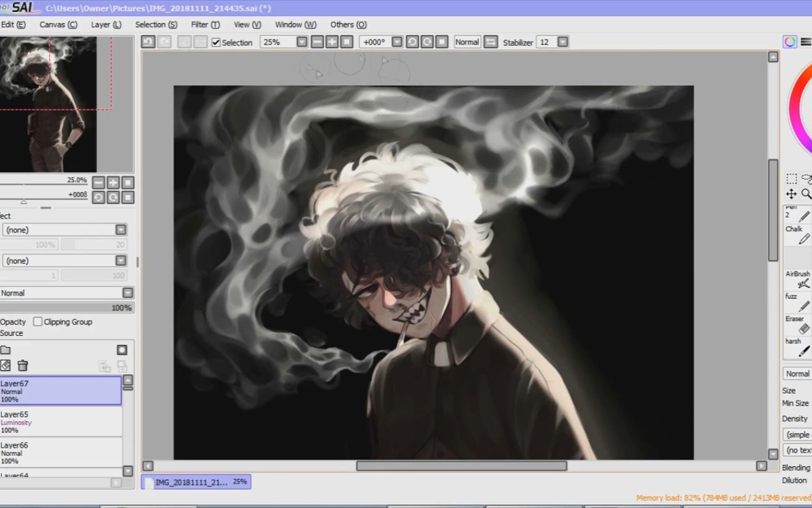Select the AirBrush tool
Image resolution: width=812 pixels, height=508 pixels.
[798, 279]
